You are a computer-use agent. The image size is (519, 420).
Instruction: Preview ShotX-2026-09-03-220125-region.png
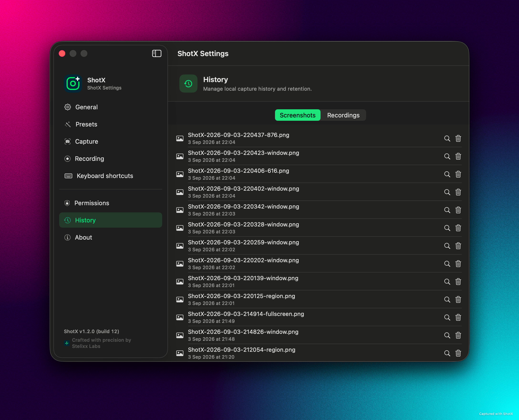447,299
